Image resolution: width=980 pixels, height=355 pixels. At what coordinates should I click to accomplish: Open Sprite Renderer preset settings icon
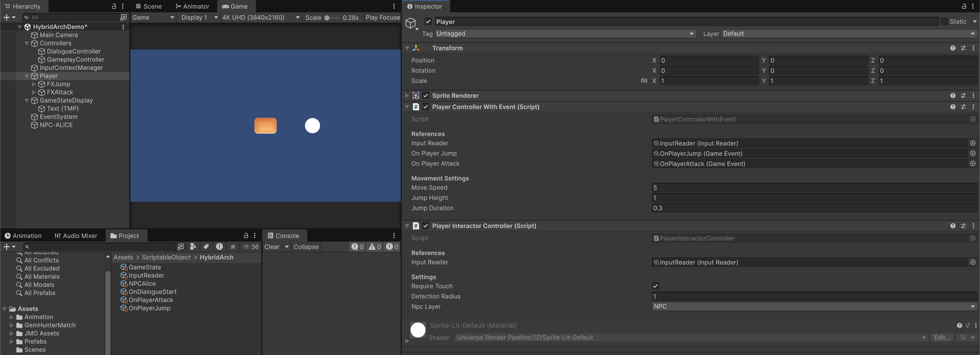(963, 96)
